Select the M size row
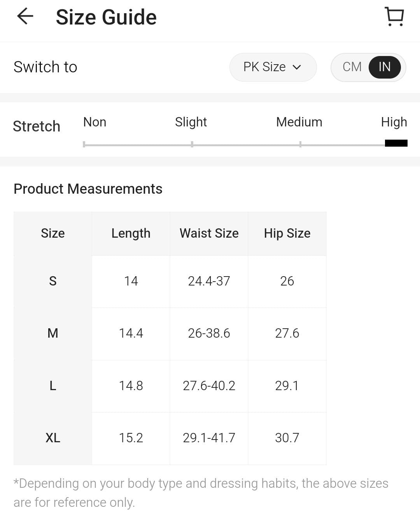The image size is (420, 522). pos(53,333)
